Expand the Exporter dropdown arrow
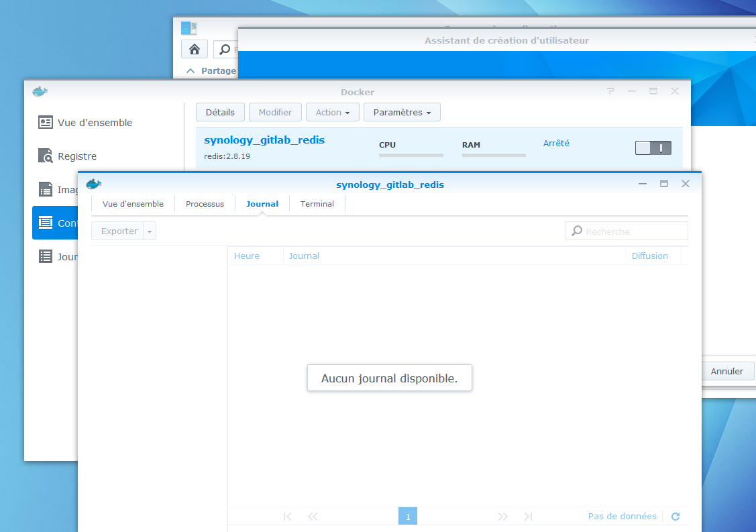 [150, 231]
